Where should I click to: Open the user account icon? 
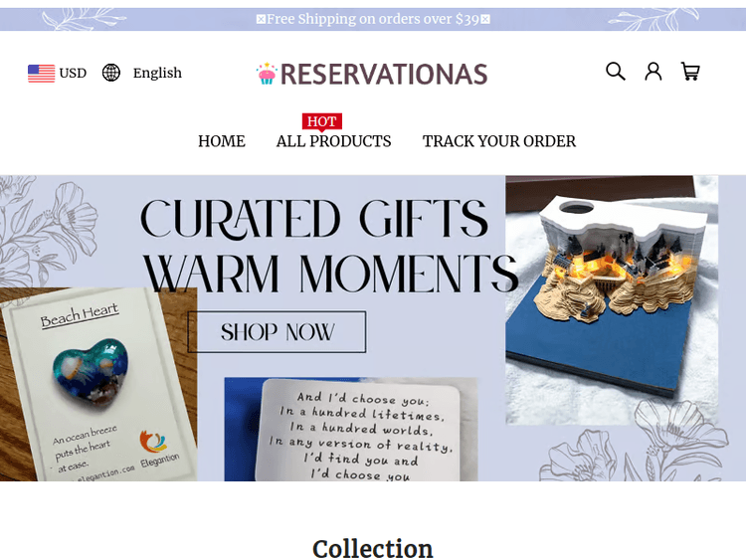point(653,72)
